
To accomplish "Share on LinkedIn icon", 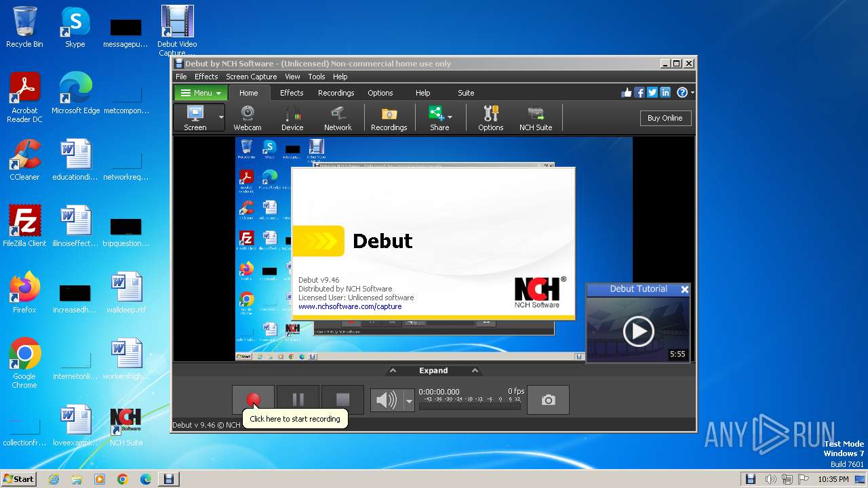I will click(x=665, y=93).
